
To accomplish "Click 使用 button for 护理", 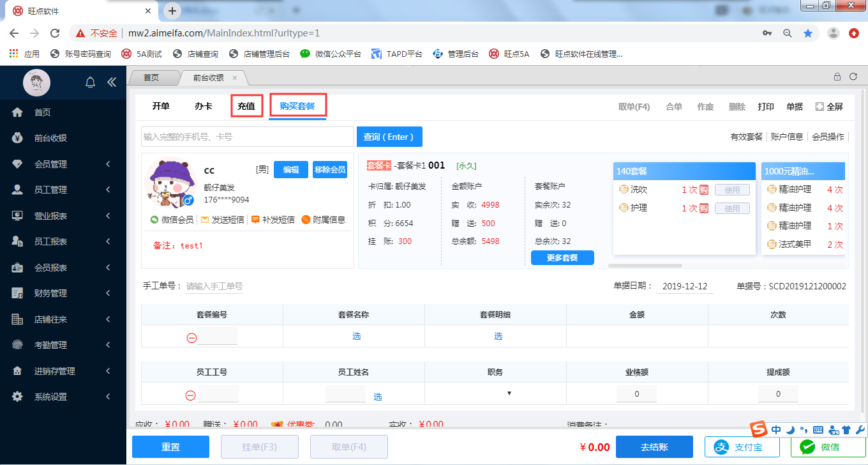I will 732,208.
